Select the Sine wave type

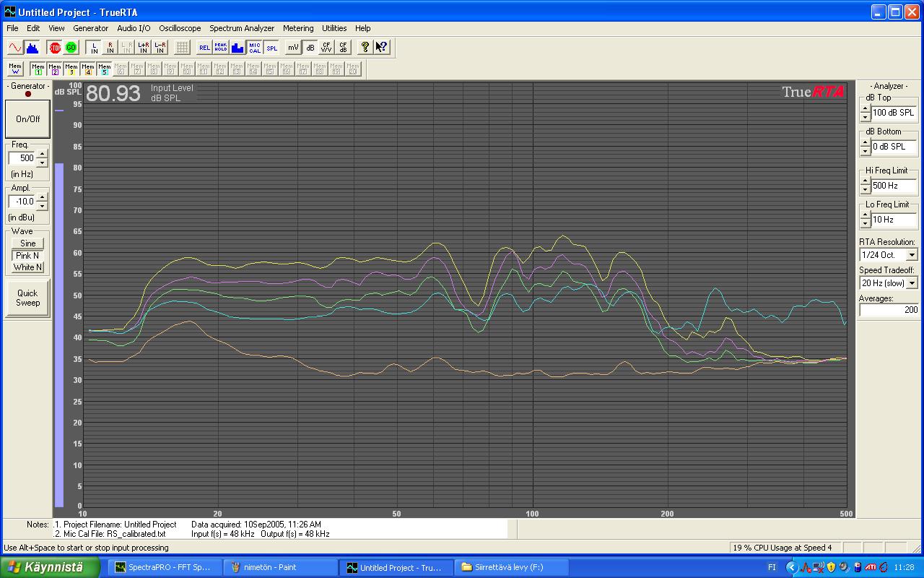(x=27, y=243)
